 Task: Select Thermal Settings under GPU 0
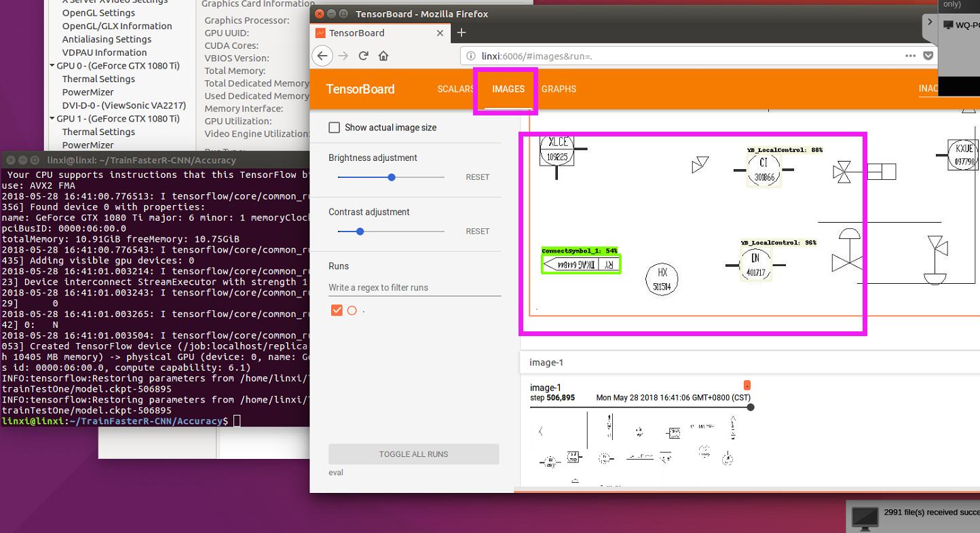click(x=98, y=79)
